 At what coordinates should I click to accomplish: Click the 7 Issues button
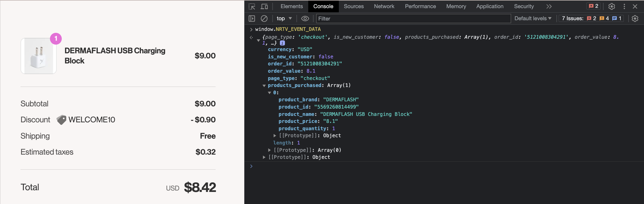click(x=592, y=19)
